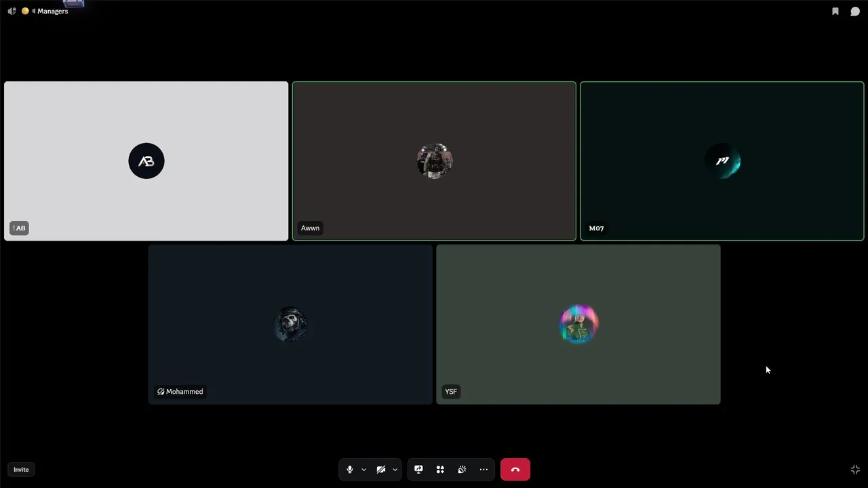This screenshot has height=488, width=868.
Task: Click the yellow circle emoji beside Managers
Action: click(x=25, y=12)
